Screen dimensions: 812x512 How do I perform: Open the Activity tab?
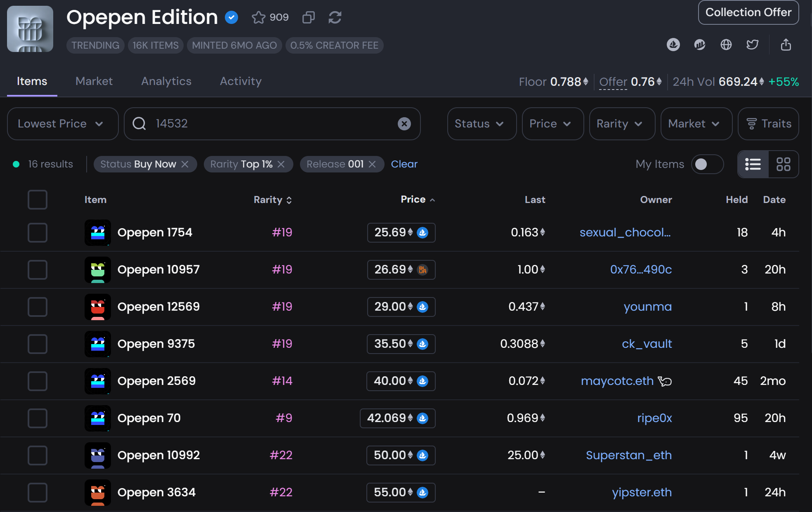241,81
